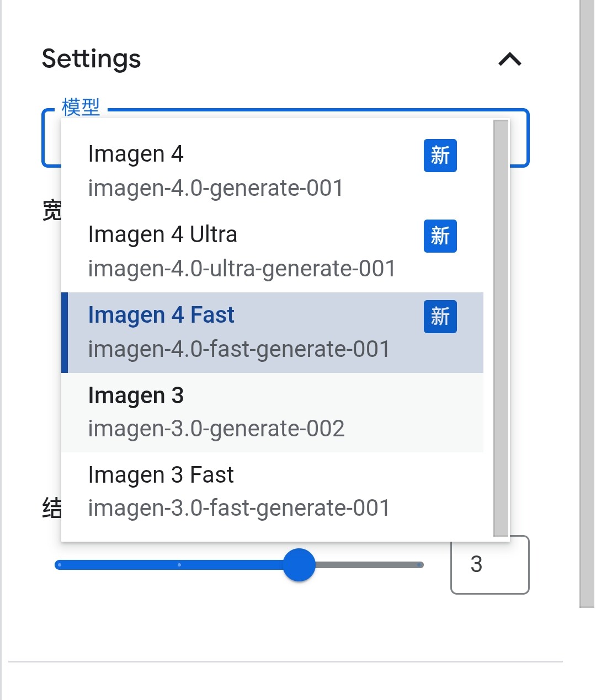This screenshot has height=700, width=596.
Task: Click the 新 badge beside Imagen 4
Action: click(440, 156)
